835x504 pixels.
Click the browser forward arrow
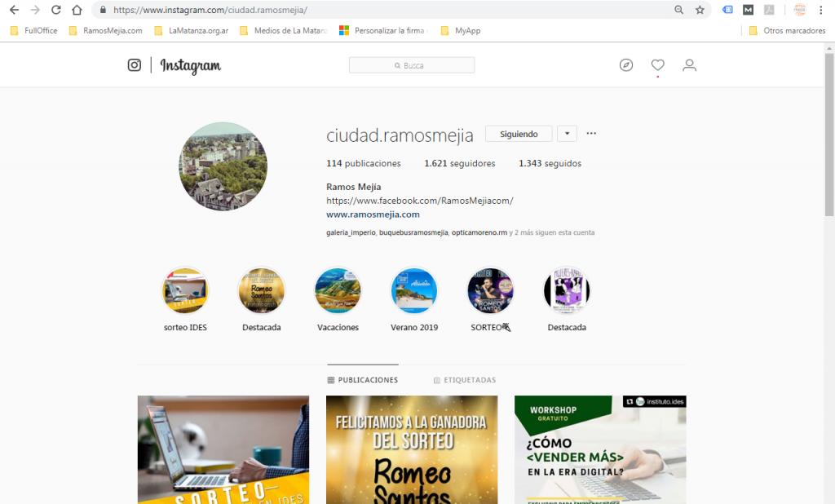35,10
